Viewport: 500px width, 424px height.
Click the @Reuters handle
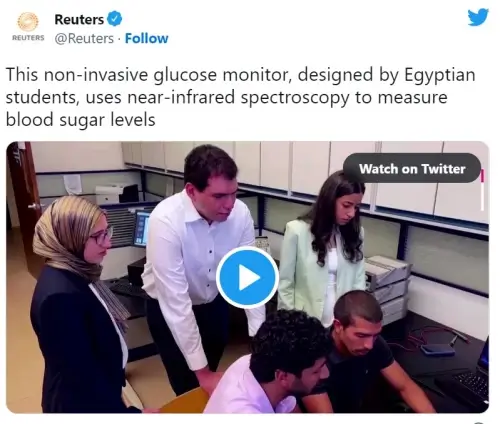[x=84, y=38]
